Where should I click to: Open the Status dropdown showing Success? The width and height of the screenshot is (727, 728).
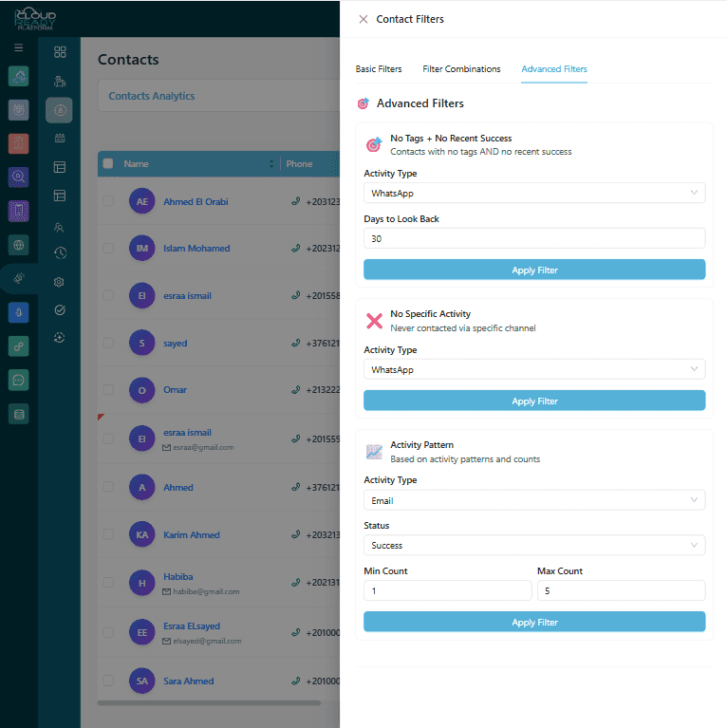[534, 546]
